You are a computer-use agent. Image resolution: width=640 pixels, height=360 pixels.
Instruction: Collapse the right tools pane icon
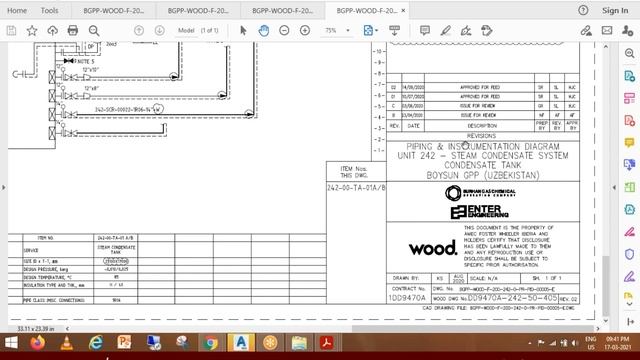tap(630, 322)
